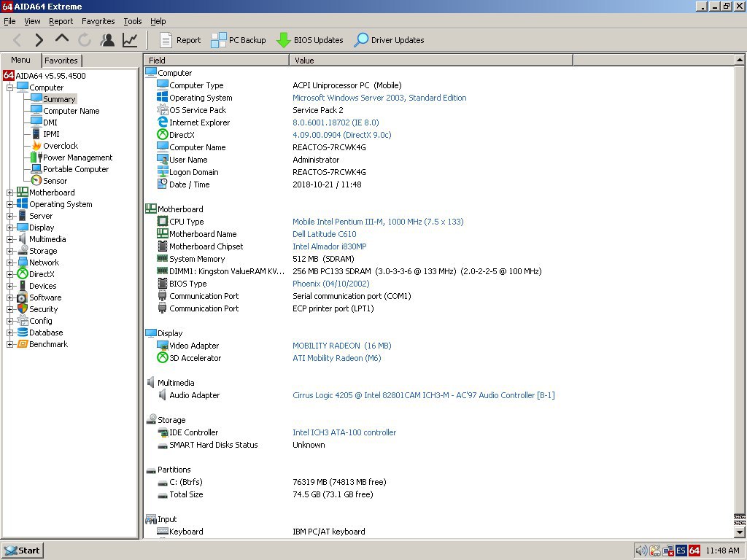
Task: Click the user profile toolbar icon
Action: (x=107, y=40)
